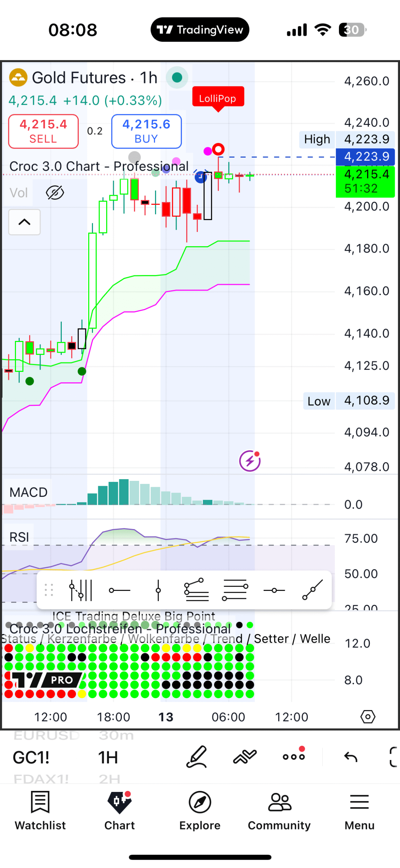Tap the purple lightning bolt icon

tap(250, 461)
